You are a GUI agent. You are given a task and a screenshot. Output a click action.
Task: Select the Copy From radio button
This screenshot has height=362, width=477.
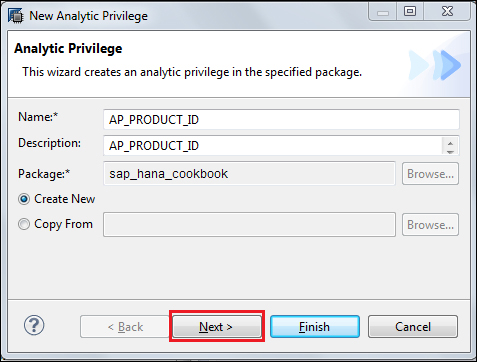(24, 224)
